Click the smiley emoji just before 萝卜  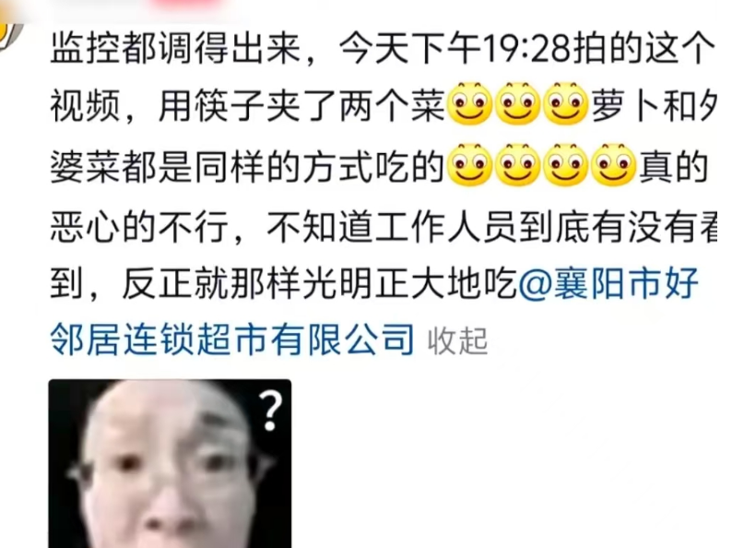(566, 104)
